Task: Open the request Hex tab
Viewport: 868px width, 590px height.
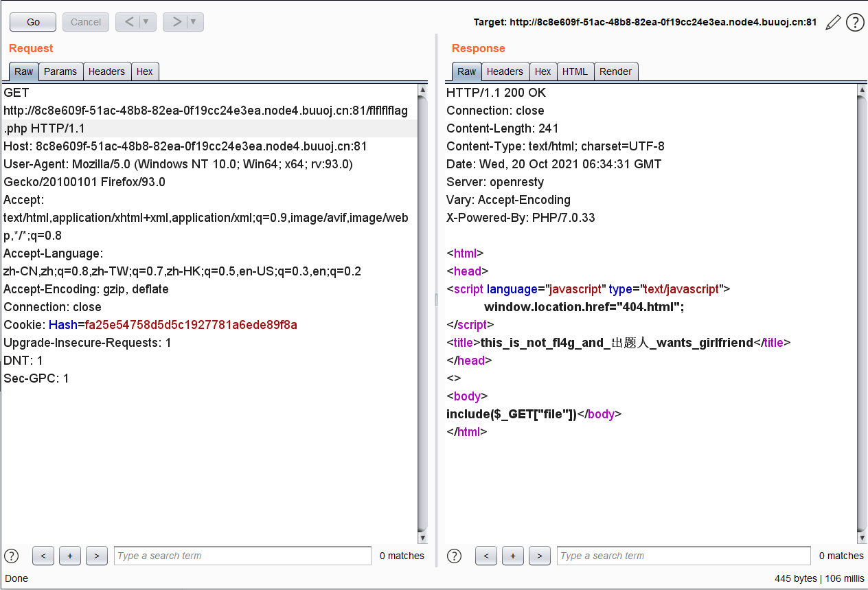Action: click(145, 71)
